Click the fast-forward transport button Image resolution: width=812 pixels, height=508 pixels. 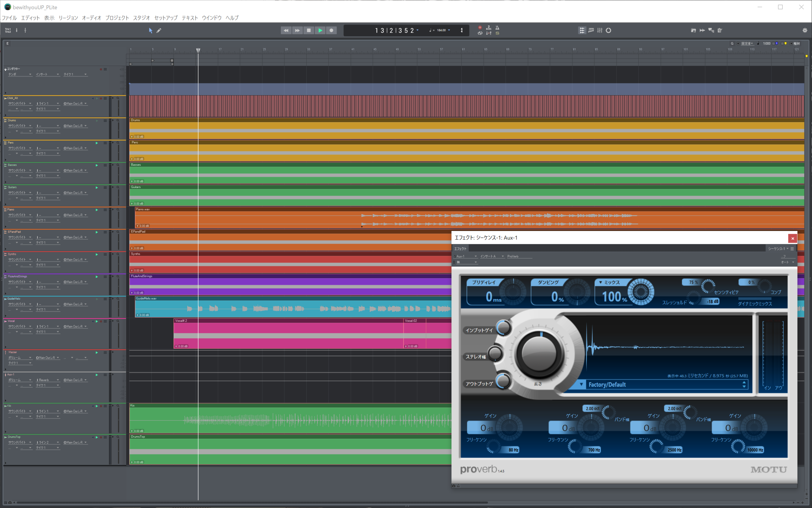click(x=298, y=30)
